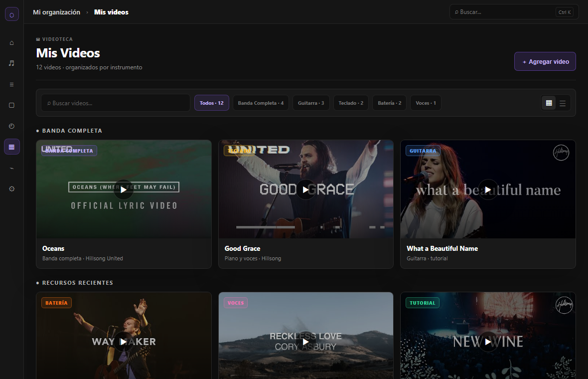Click the TUTORIAL tag on New Wine
The height and width of the screenshot is (379, 588).
coord(422,303)
